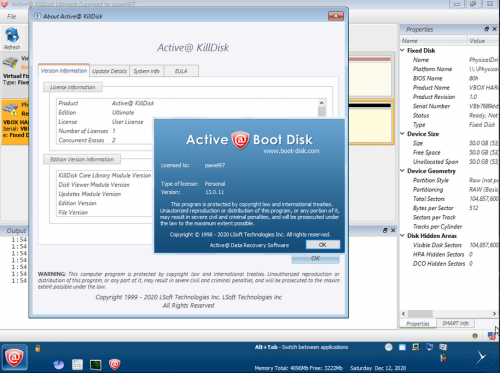Click OK button of the KillDisk About dialog
The image size is (500, 373).
point(315,258)
